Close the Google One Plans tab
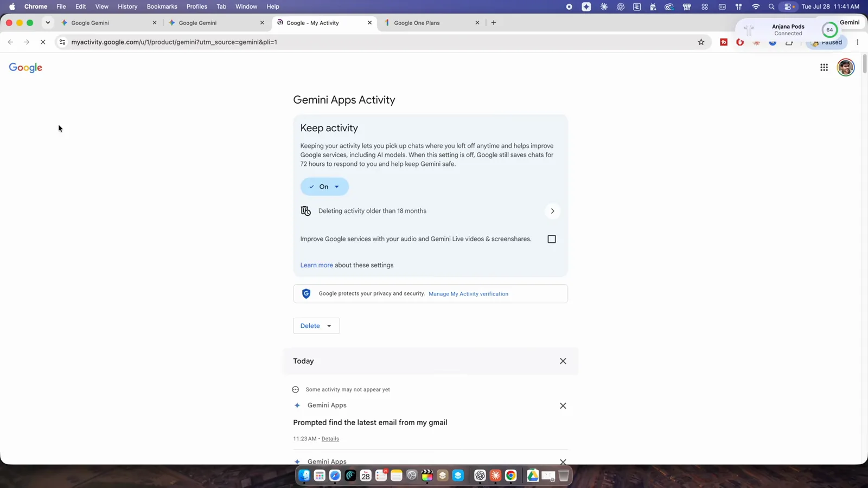This screenshot has width=868, height=488. point(477,23)
